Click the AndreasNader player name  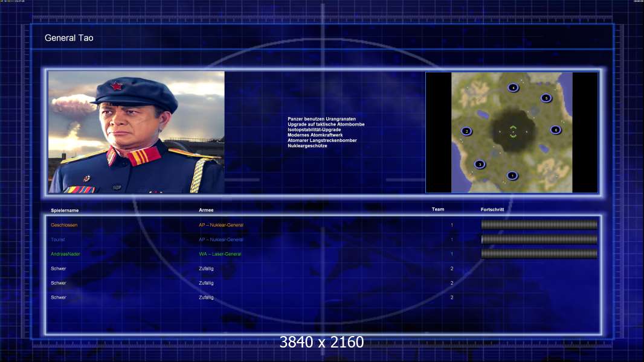point(65,254)
